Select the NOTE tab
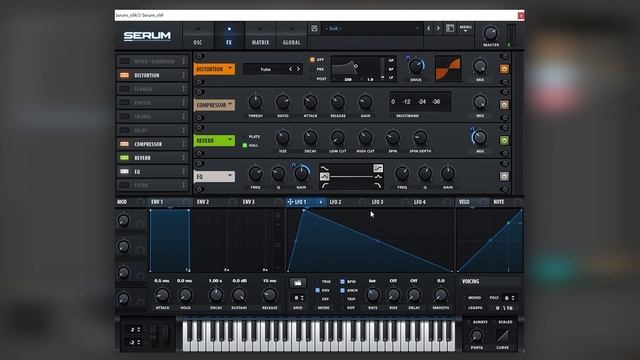 pyautogui.click(x=498, y=202)
